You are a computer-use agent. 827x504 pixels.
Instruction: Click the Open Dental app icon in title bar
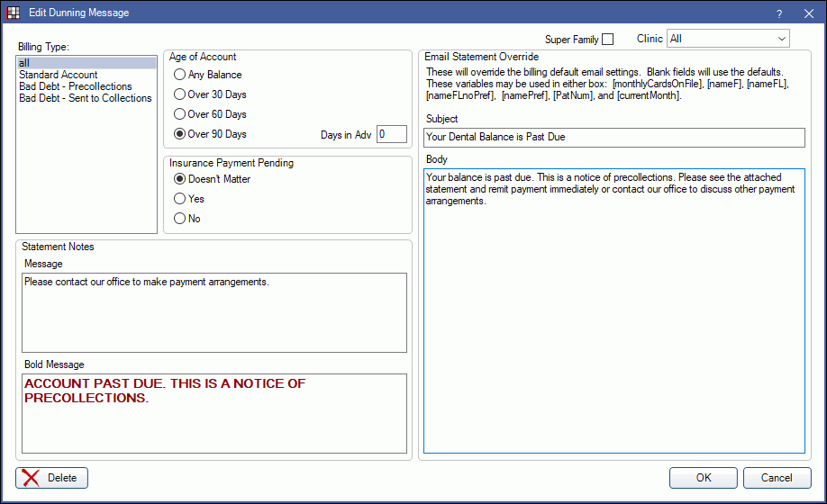tap(13, 13)
